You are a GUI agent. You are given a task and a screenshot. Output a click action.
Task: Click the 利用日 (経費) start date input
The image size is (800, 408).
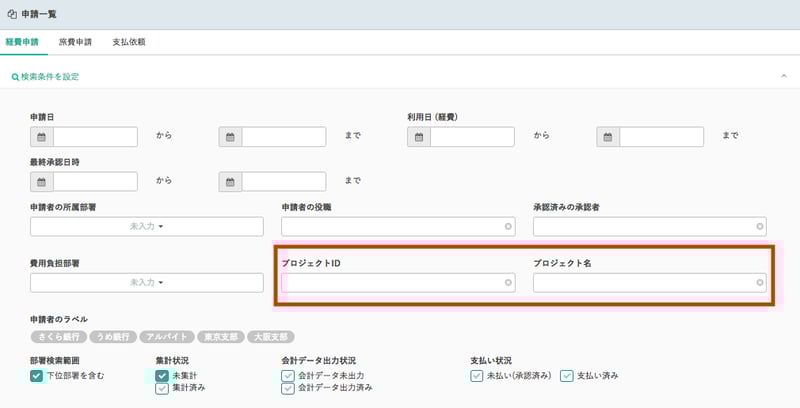click(x=472, y=137)
